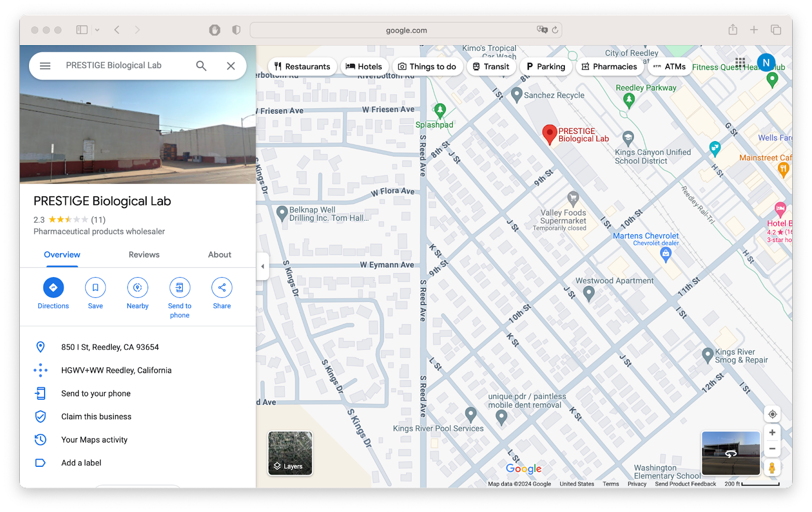Filter map by Hotels
The image size is (812, 512).
(x=364, y=66)
